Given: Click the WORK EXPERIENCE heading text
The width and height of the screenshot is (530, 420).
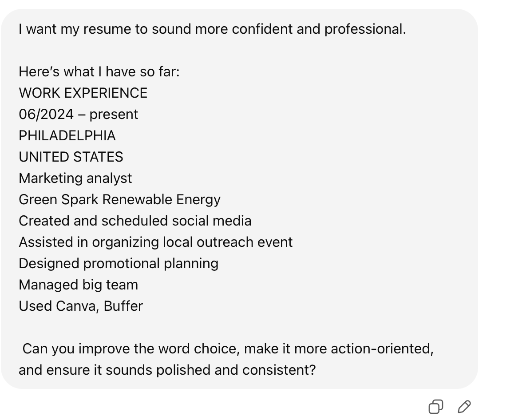Looking at the screenshot, I should [x=83, y=93].
